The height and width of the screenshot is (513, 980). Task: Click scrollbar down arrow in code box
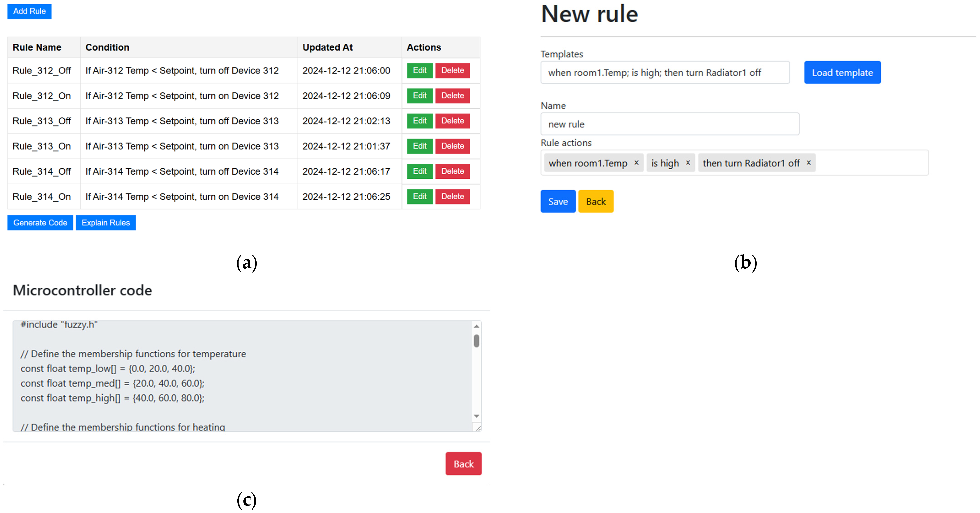pyautogui.click(x=476, y=416)
